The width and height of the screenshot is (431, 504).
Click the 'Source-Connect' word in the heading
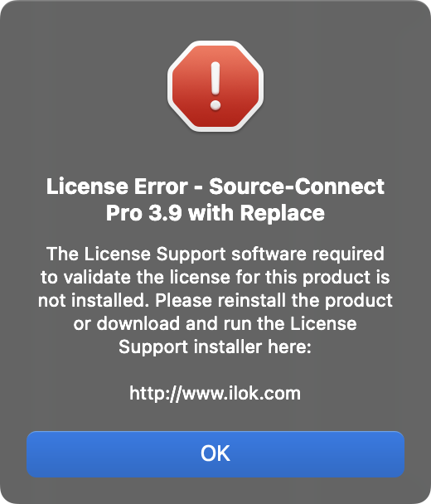click(x=297, y=187)
